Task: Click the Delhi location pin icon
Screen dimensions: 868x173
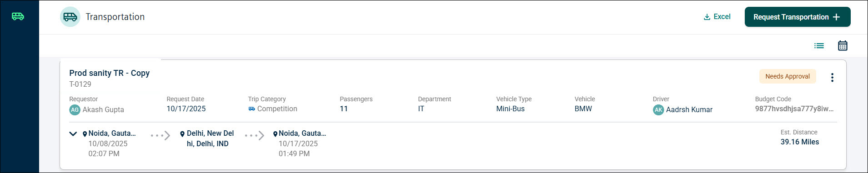Action: 182,134
